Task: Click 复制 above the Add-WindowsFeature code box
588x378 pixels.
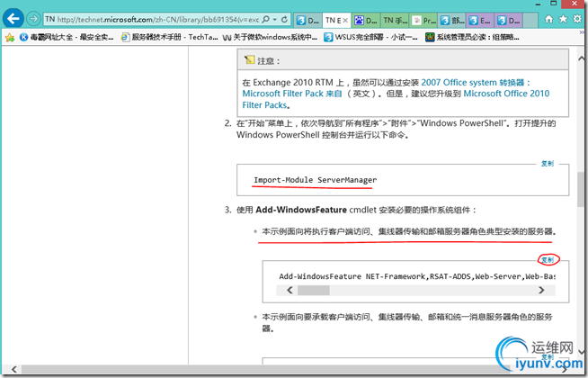Action: click(x=548, y=259)
